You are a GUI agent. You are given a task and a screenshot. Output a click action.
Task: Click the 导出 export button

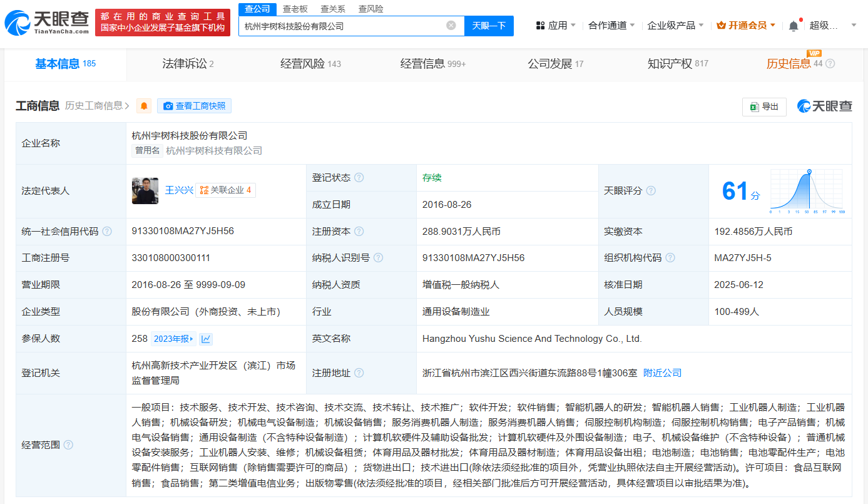click(763, 106)
